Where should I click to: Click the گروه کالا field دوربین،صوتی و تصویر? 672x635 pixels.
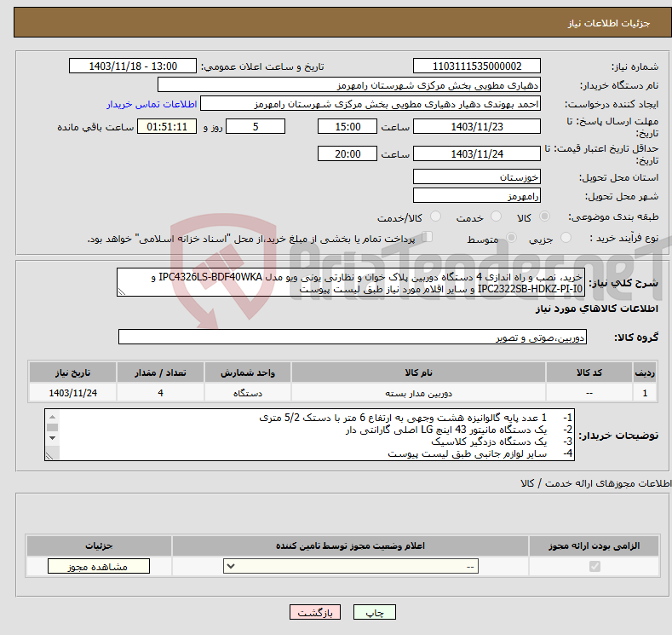[x=353, y=337]
